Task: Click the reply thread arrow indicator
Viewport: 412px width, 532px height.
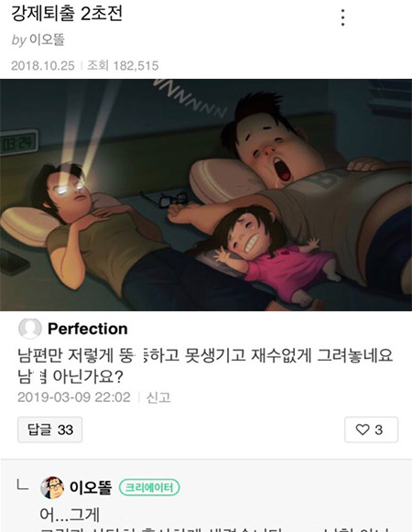Action: point(23,484)
